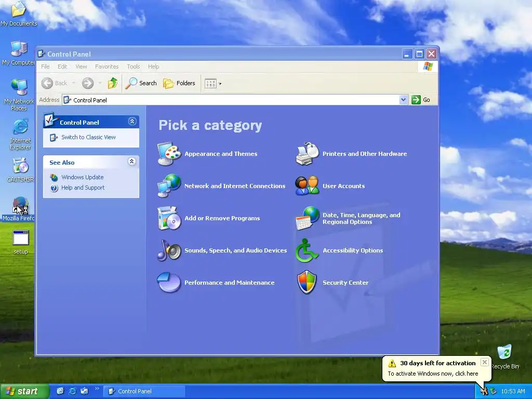
Task: Click the Forward arrow toolbar button
Action: [88, 83]
